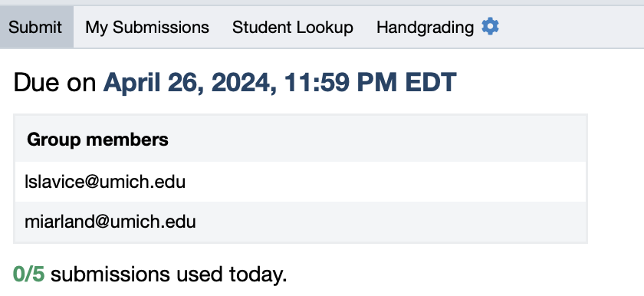Select the Group members table header

pos(301,139)
